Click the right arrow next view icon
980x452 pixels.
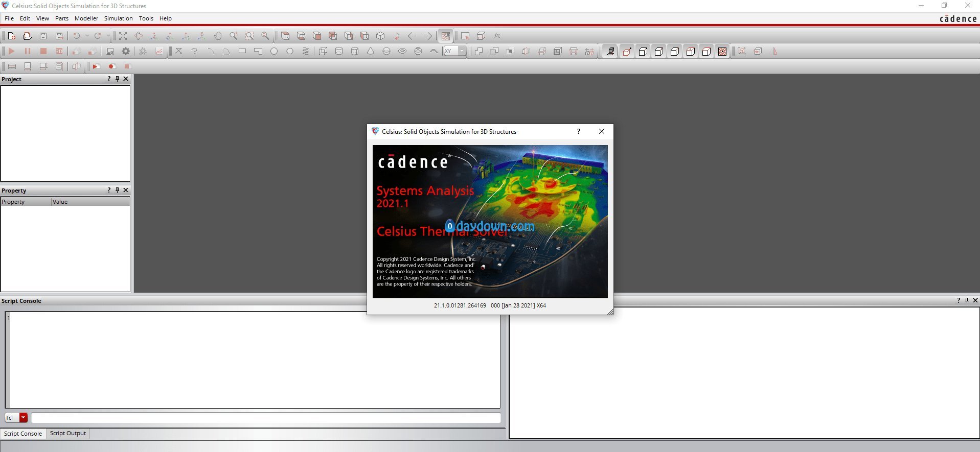428,36
